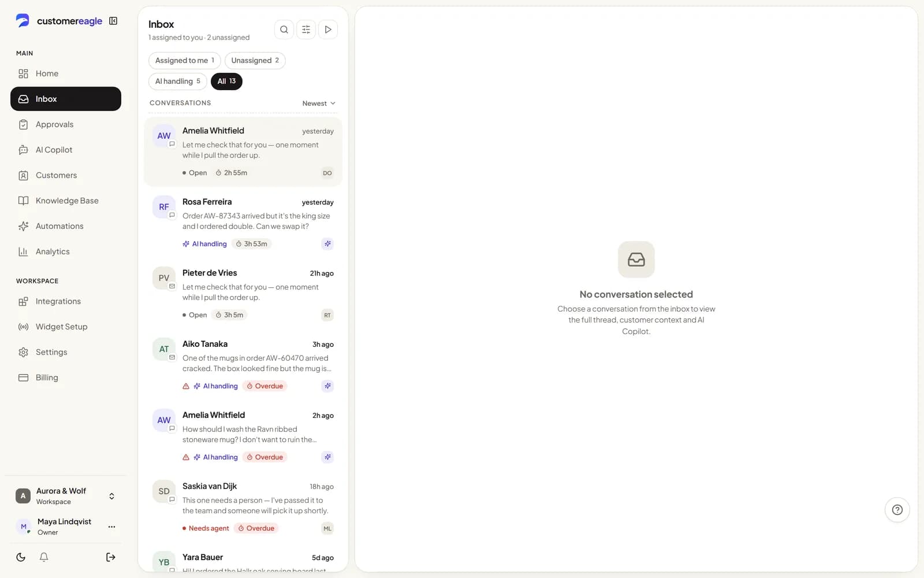Go to Billing page
924x578 pixels.
[x=66, y=377]
